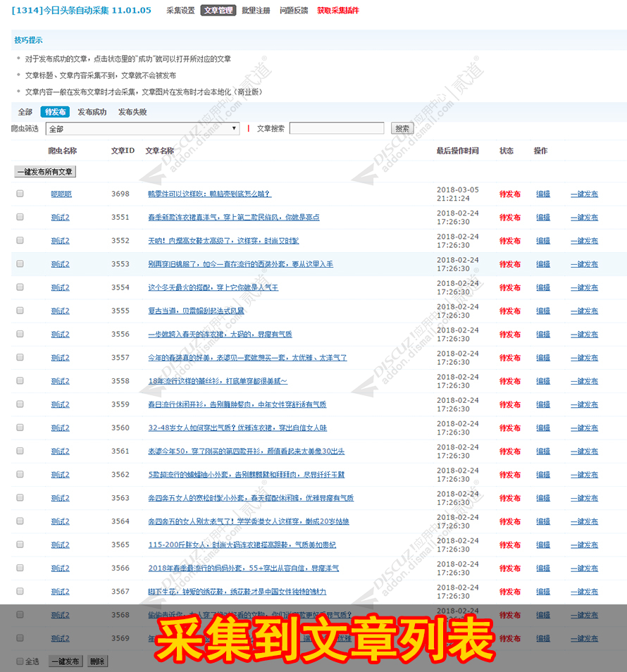Go to the 问题反馈 tab
Viewport: 627px width, 672px height.
294,11
